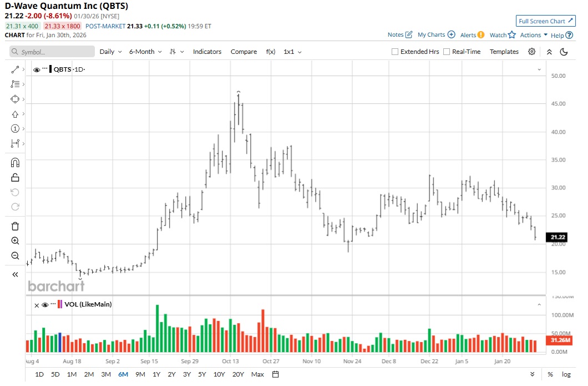Select the 2M range

(x=89, y=374)
